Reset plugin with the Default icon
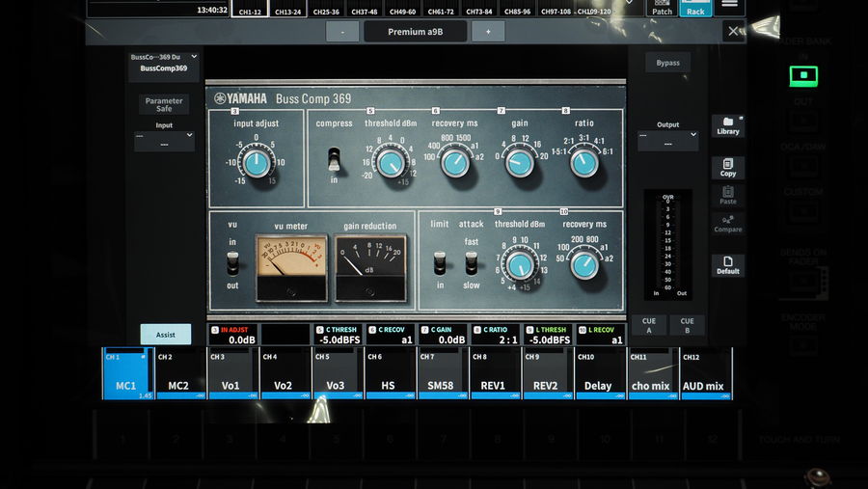868x489 pixels. [728, 265]
